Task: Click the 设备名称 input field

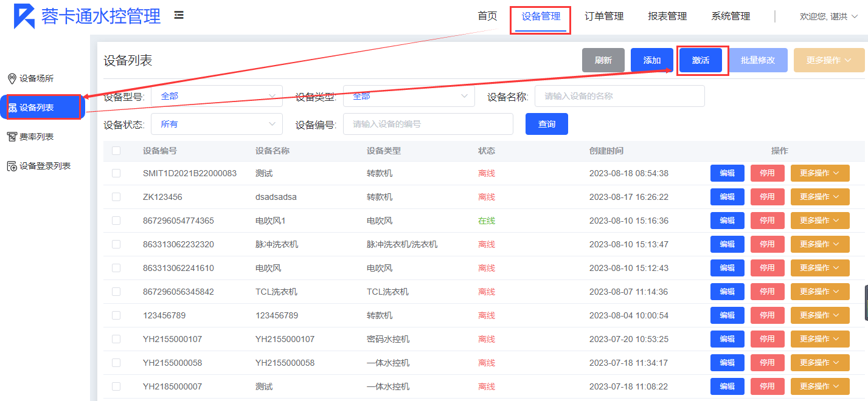Action: (x=619, y=96)
